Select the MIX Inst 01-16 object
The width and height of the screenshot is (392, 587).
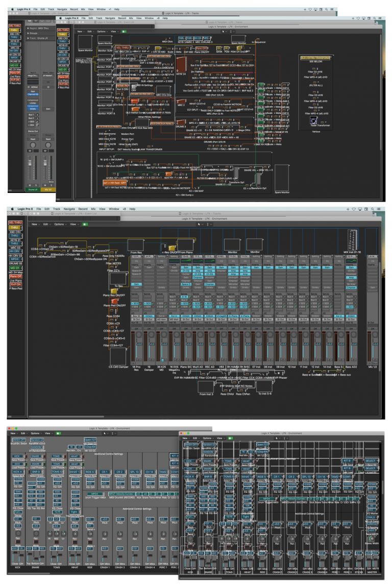click(x=352, y=239)
